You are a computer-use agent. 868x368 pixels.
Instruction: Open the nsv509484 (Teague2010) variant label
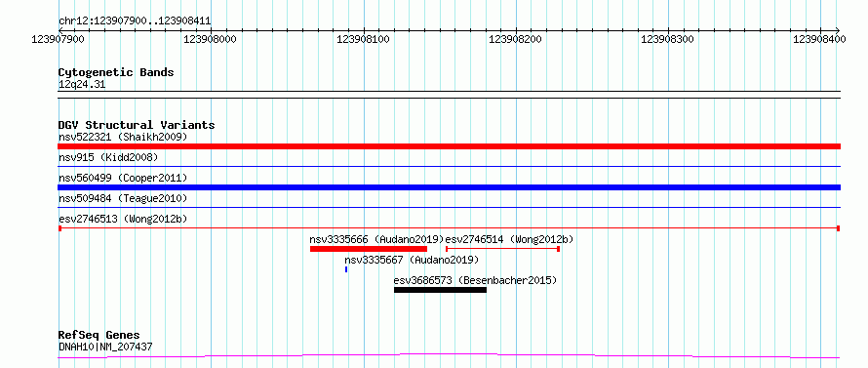point(123,198)
